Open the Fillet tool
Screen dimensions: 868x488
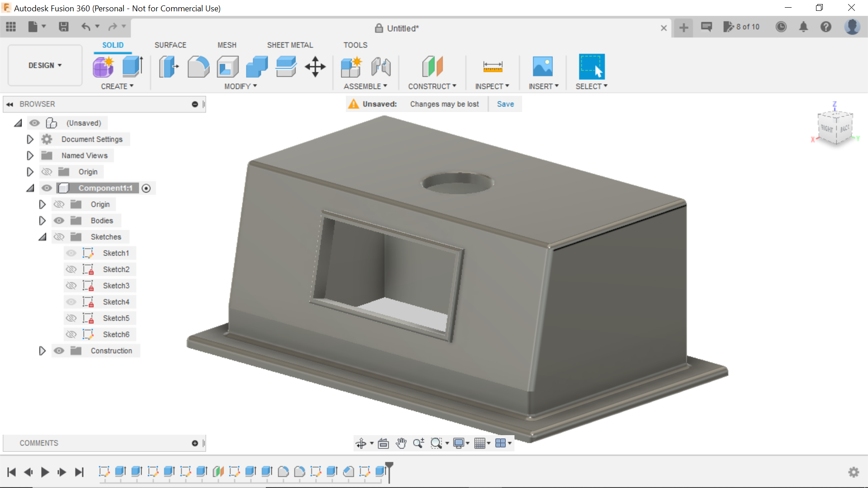[x=198, y=66]
